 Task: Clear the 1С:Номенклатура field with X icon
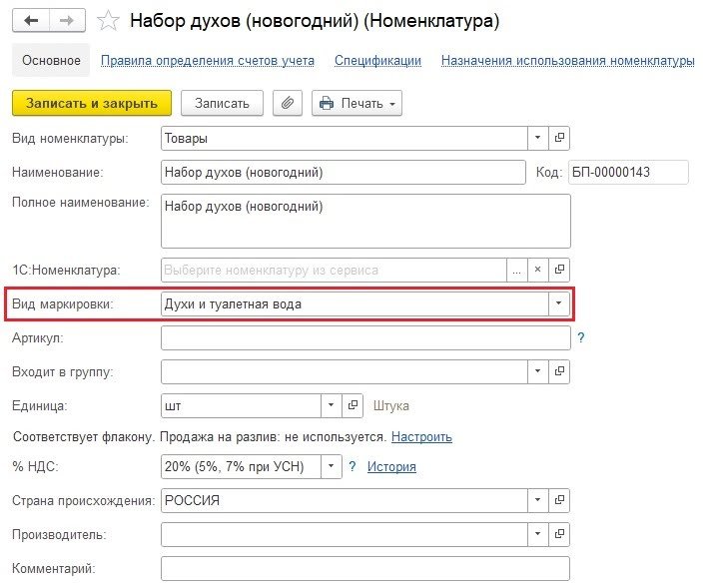click(x=537, y=270)
